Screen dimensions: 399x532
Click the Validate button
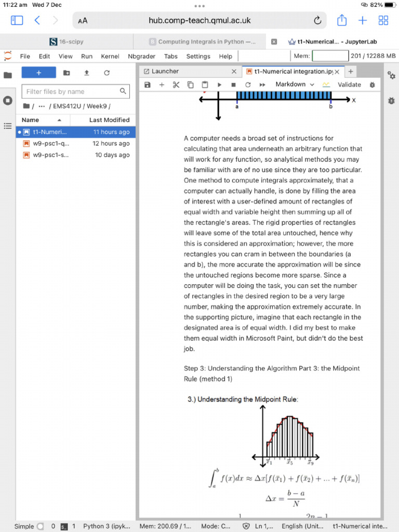click(349, 85)
